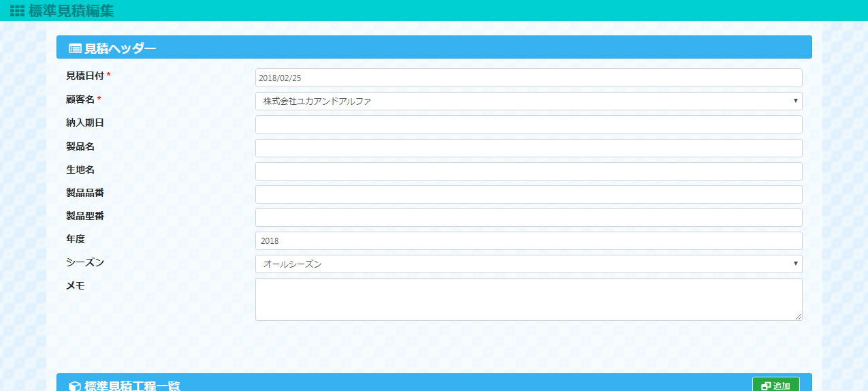
Task: Focus the 見積日付 date field
Action: pos(528,78)
